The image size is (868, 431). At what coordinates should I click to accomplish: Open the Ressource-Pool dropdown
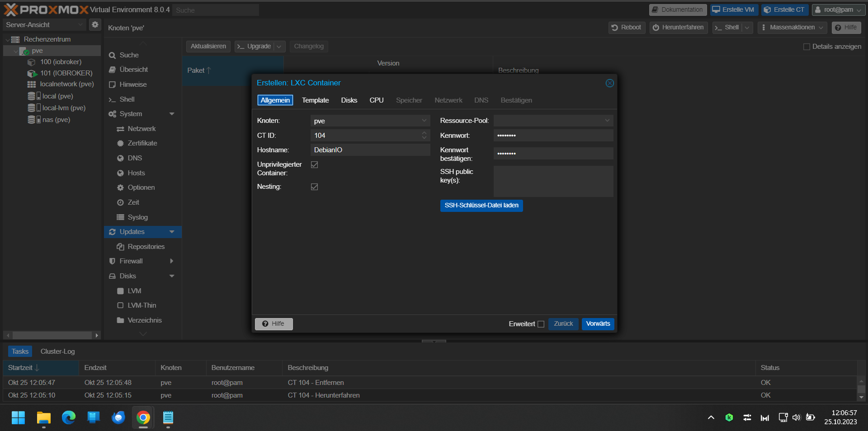point(607,121)
